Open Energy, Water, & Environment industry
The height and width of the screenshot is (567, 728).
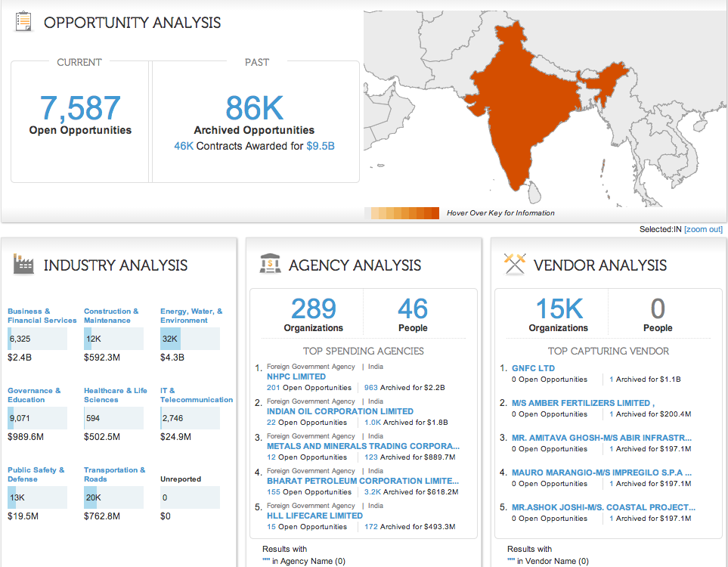point(191,316)
